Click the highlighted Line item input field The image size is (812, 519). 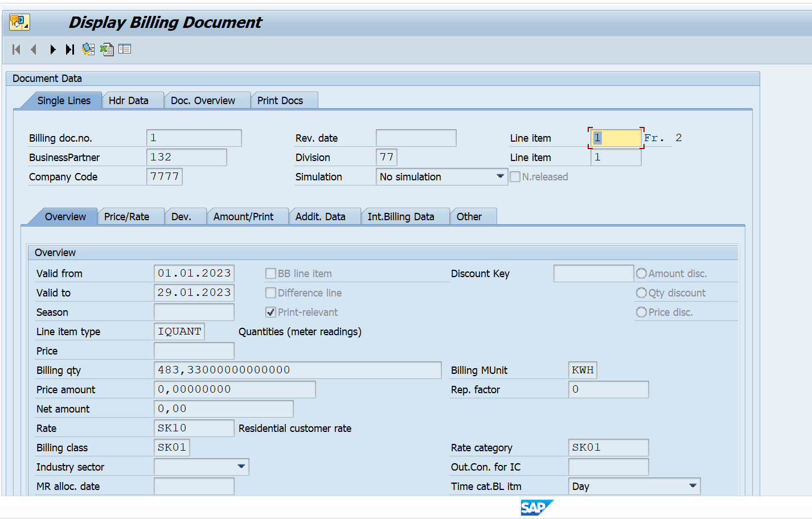tap(616, 138)
